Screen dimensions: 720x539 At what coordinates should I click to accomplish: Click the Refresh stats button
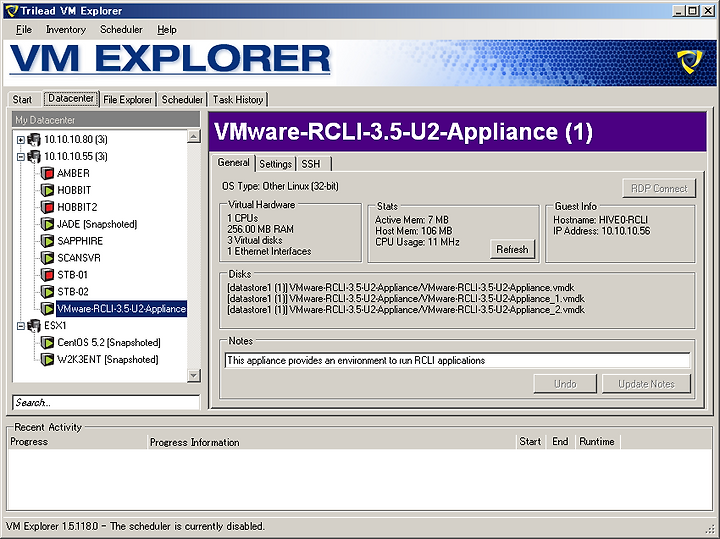pyautogui.click(x=512, y=249)
